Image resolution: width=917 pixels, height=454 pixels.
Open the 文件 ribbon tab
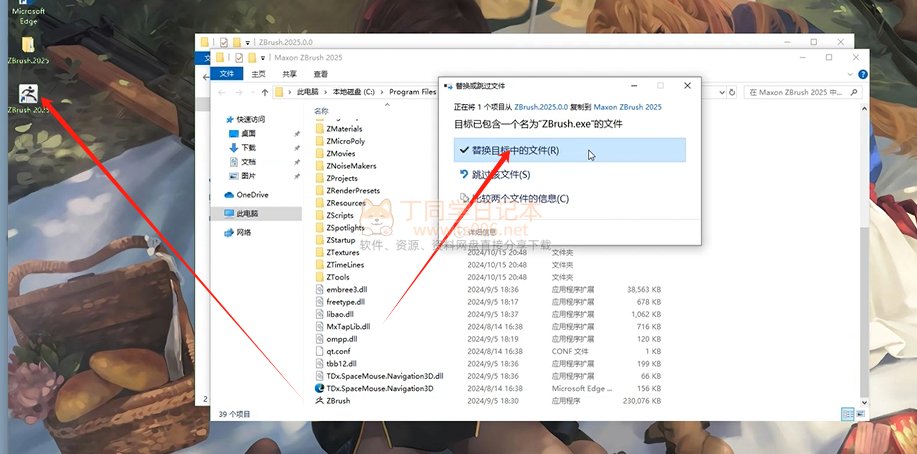pos(227,74)
